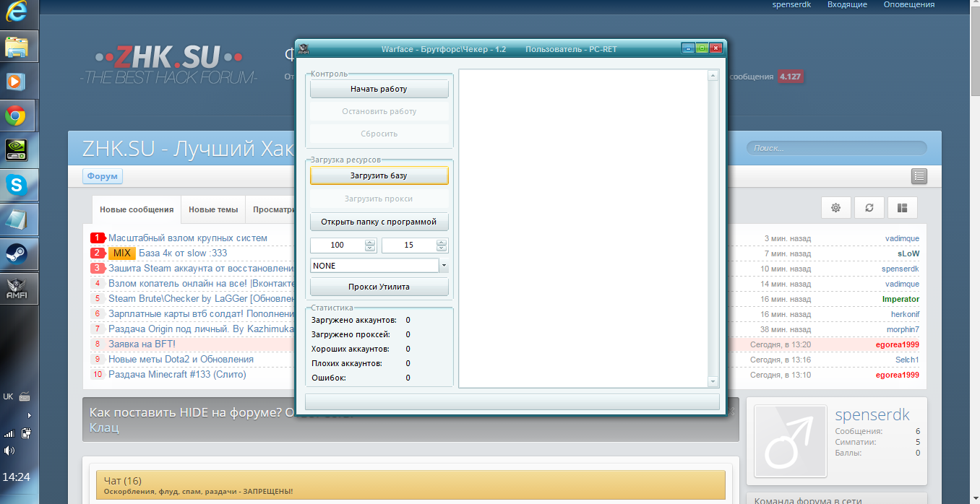The width and height of the screenshot is (980, 504).
Task: Open user herkonif profile link
Action: point(905,314)
